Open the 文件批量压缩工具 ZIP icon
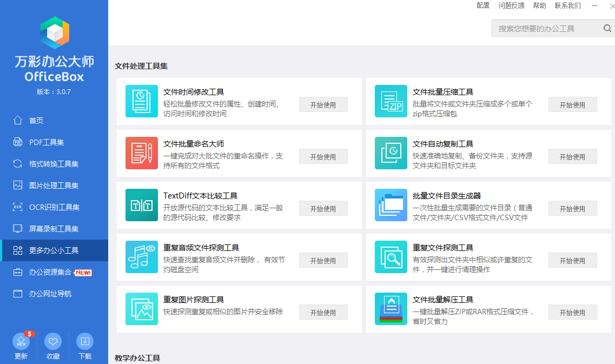Screen dimensions: 615x364 (x=391, y=101)
